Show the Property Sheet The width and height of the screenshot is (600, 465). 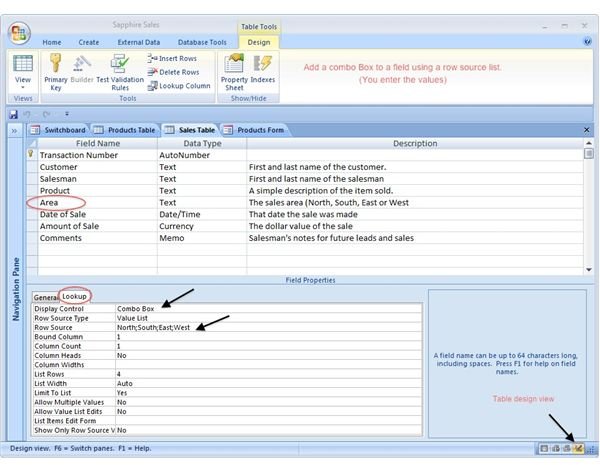234,72
